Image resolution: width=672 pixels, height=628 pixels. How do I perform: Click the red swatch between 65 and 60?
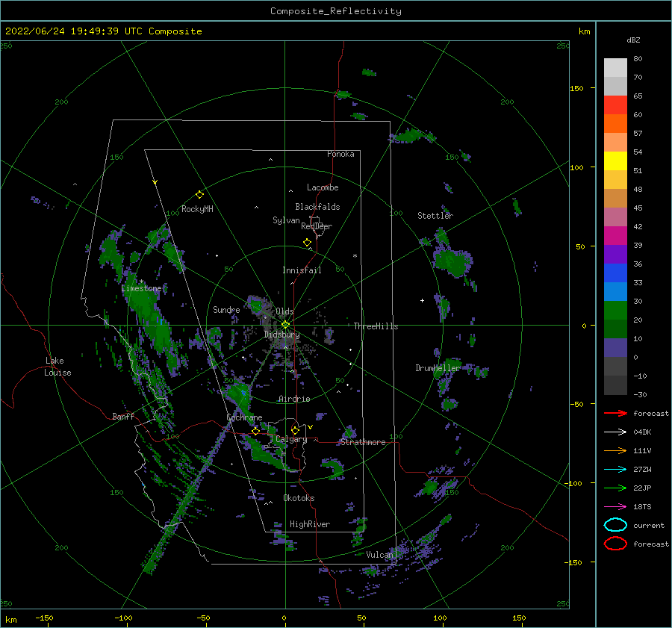click(615, 105)
